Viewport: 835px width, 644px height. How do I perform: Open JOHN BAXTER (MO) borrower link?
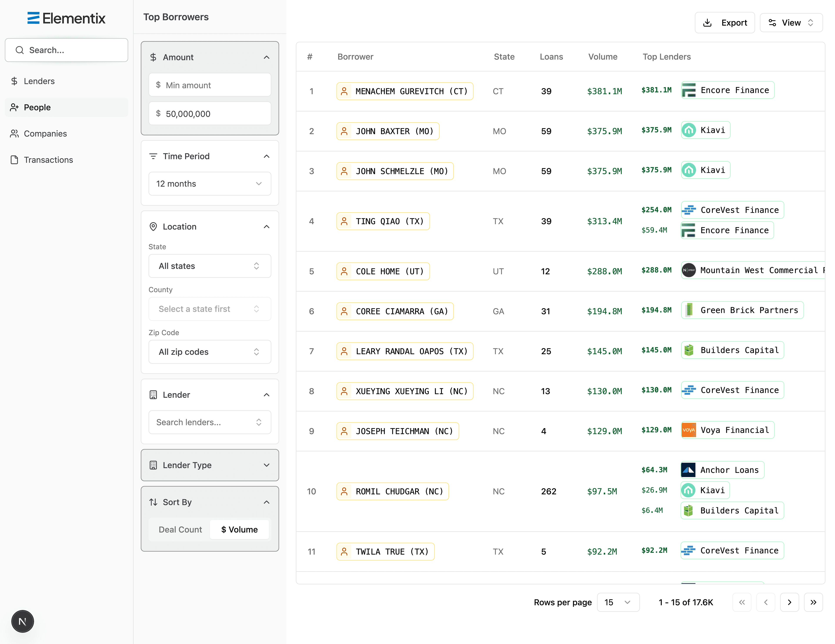394,131
